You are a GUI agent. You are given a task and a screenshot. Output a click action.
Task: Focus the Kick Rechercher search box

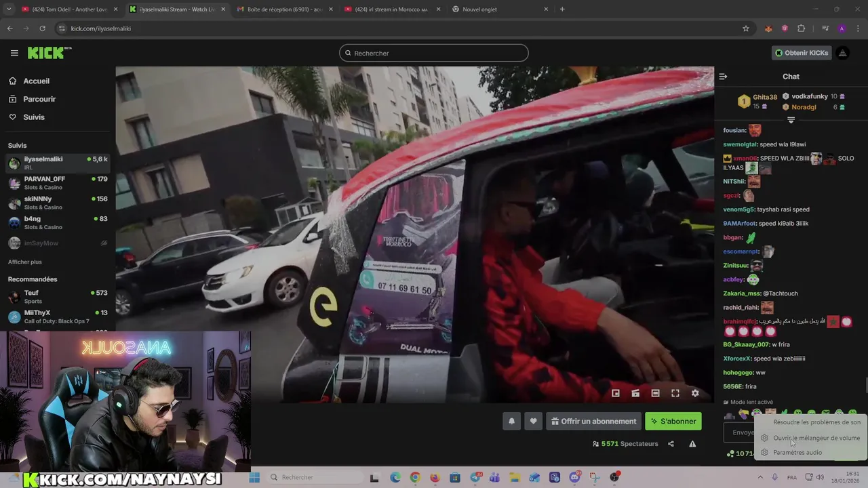[x=434, y=53]
